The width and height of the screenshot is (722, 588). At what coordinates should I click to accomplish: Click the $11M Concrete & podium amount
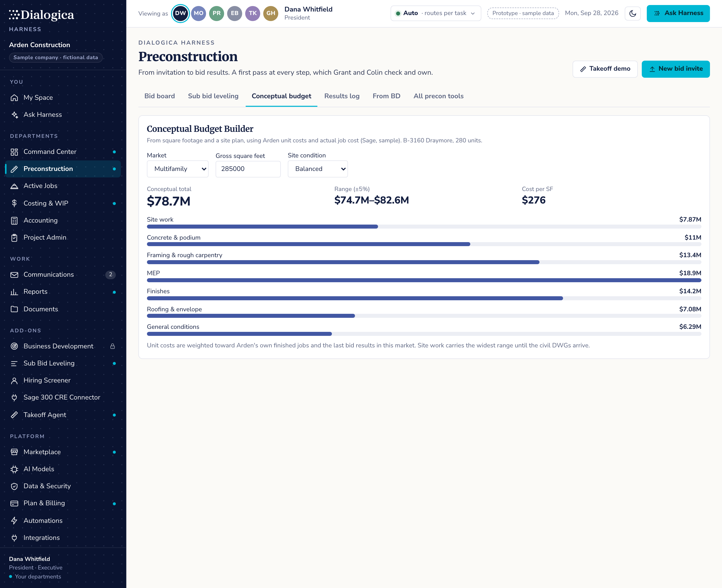pyautogui.click(x=692, y=238)
